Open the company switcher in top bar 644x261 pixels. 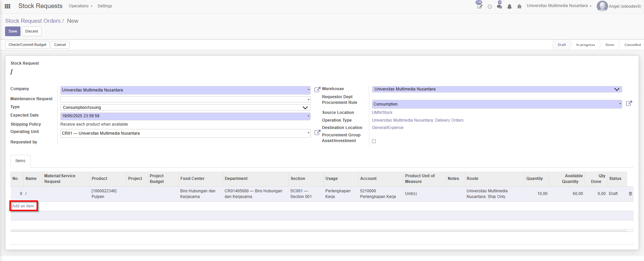tap(559, 6)
